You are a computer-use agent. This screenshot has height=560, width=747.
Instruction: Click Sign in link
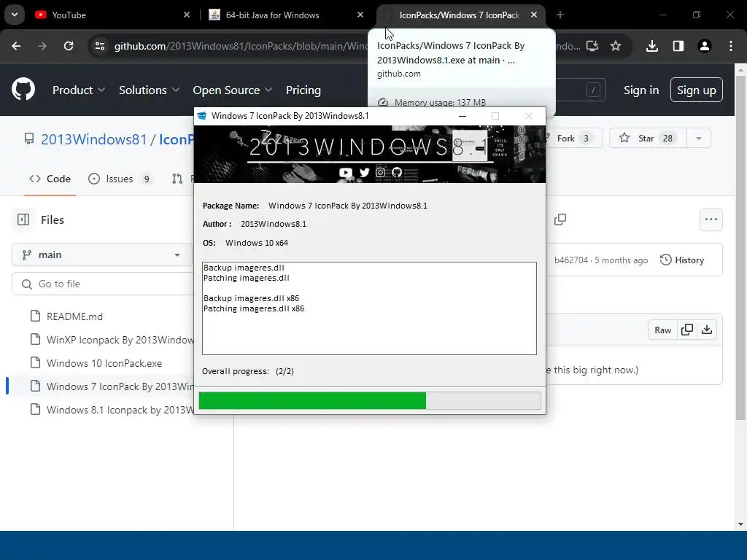(641, 90)
